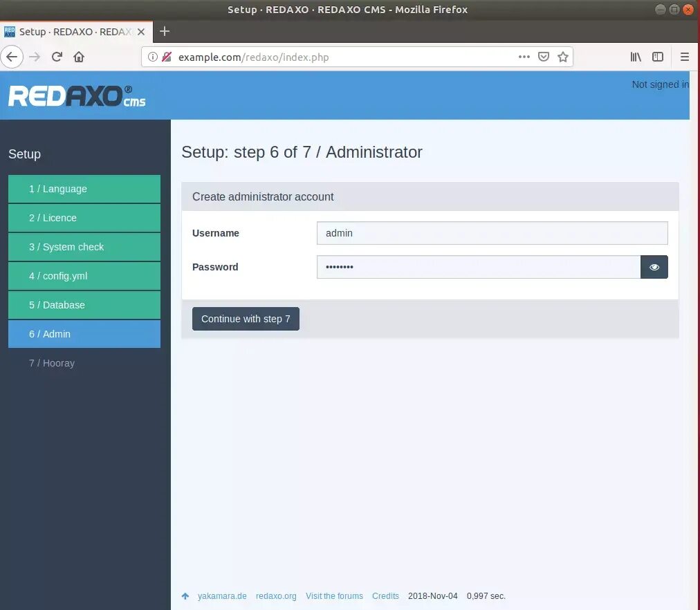Viewport: 700px width, 610px height.
Task: Save page to Pocket icon
Action: point(543,57)
